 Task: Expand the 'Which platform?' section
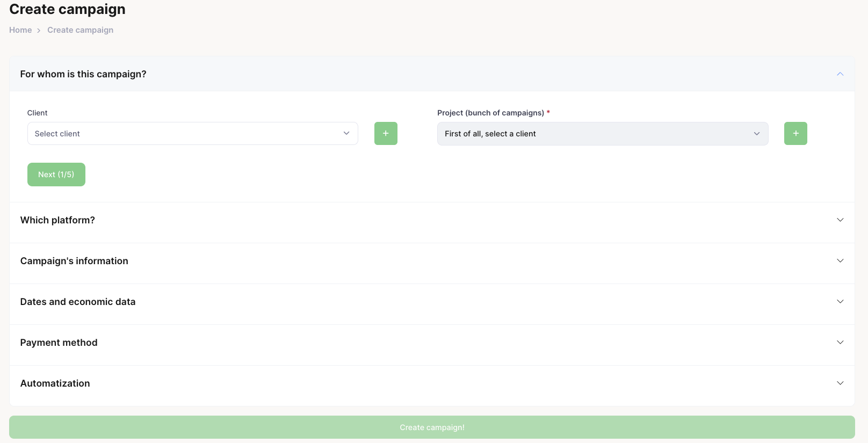(x=432, y=220)
